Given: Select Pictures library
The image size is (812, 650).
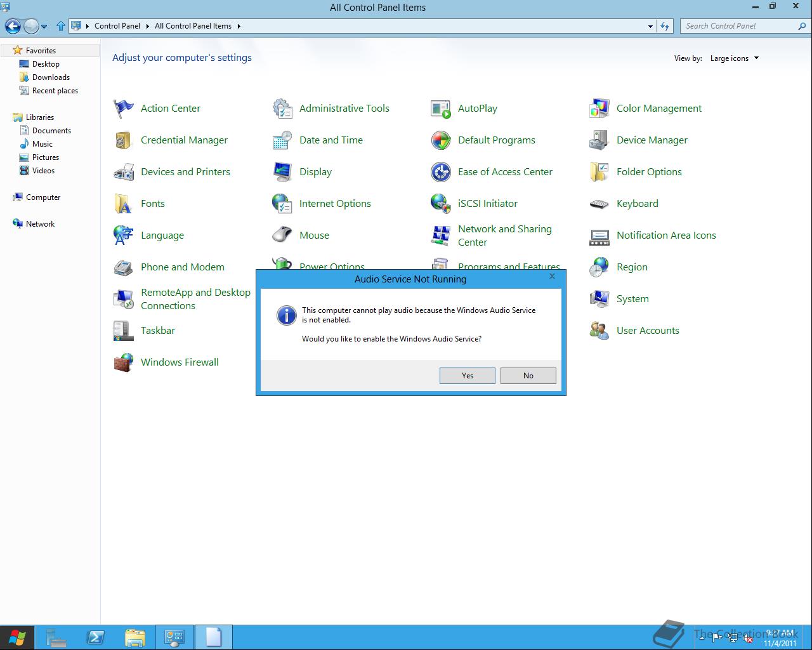Looking at the screenshot, I should [46, 157].
